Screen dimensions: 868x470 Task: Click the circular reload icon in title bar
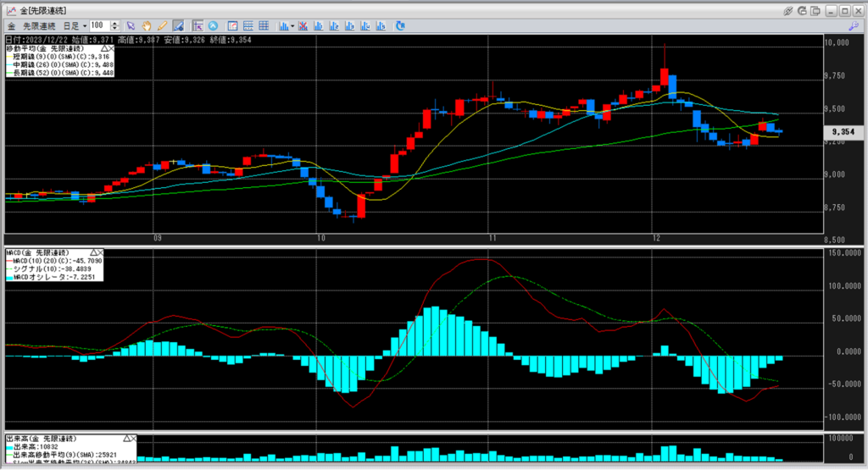(804, 10)
